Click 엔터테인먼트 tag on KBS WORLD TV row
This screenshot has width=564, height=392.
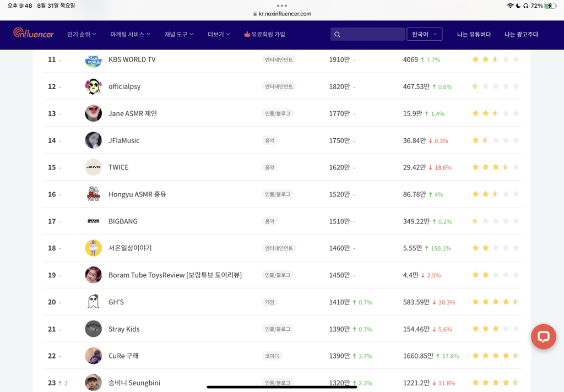click(x=279, y=59)
